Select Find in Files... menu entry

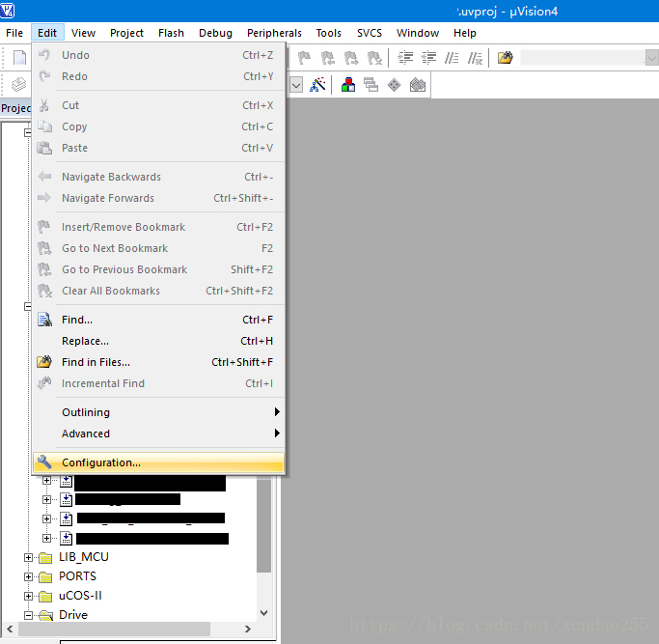(x=158, y=362)
